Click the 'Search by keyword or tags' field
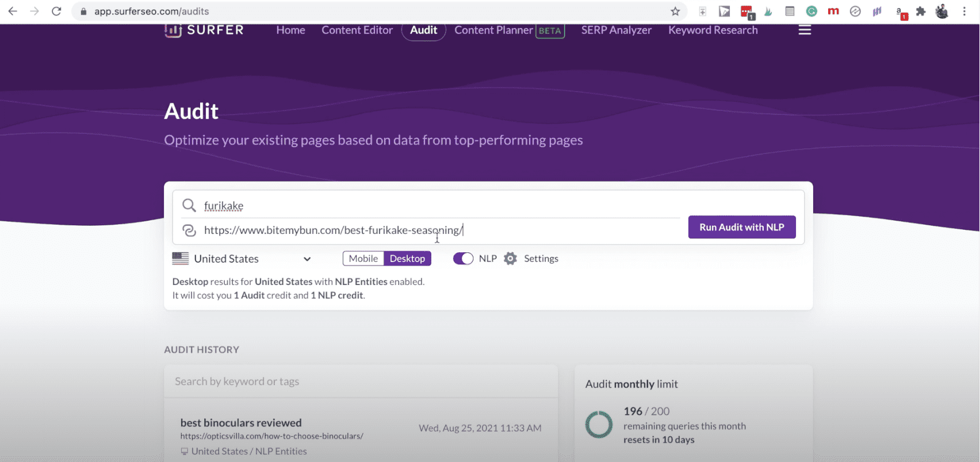This screenshot has width=980, height=462. tap(361, 382)
